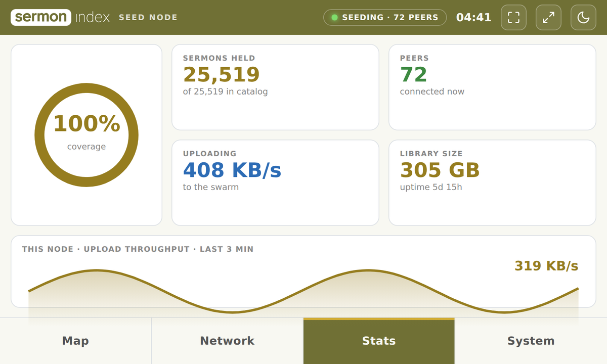Click the SERMONS HELD label

[x=219, y=58]
